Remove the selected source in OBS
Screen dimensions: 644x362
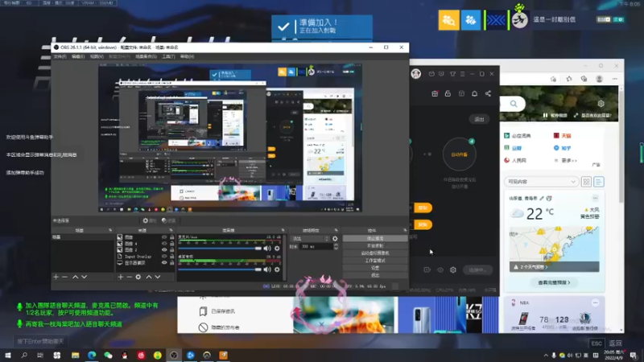129,277
